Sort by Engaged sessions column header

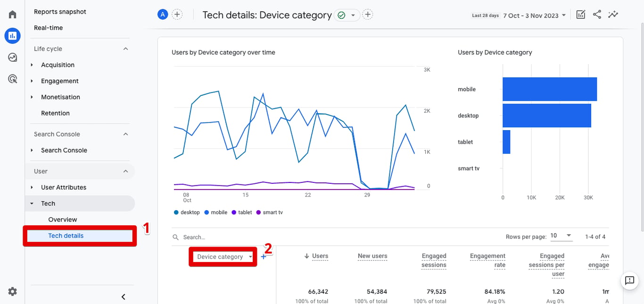434,260
